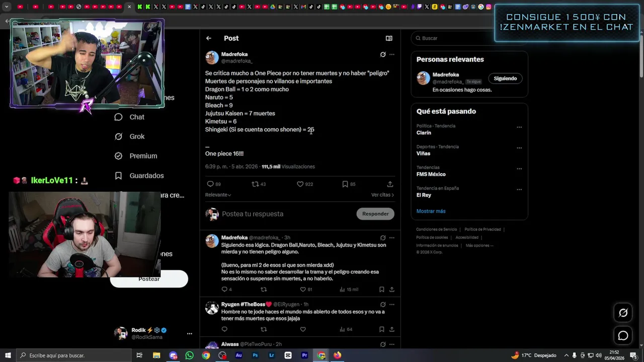The width and height of the screenshot is (644, 362).
Task: View 64 analytics on Ryugen's comment
Action: pyautogui.click(x=346, y=329)
